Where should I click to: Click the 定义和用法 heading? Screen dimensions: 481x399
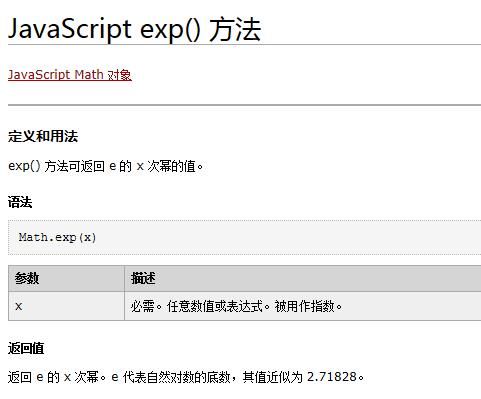click(43, 136)
